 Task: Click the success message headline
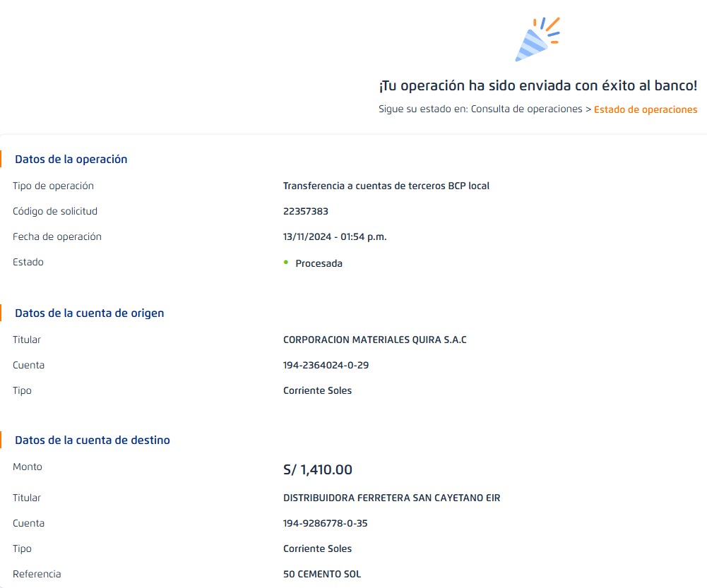point(537,86)
